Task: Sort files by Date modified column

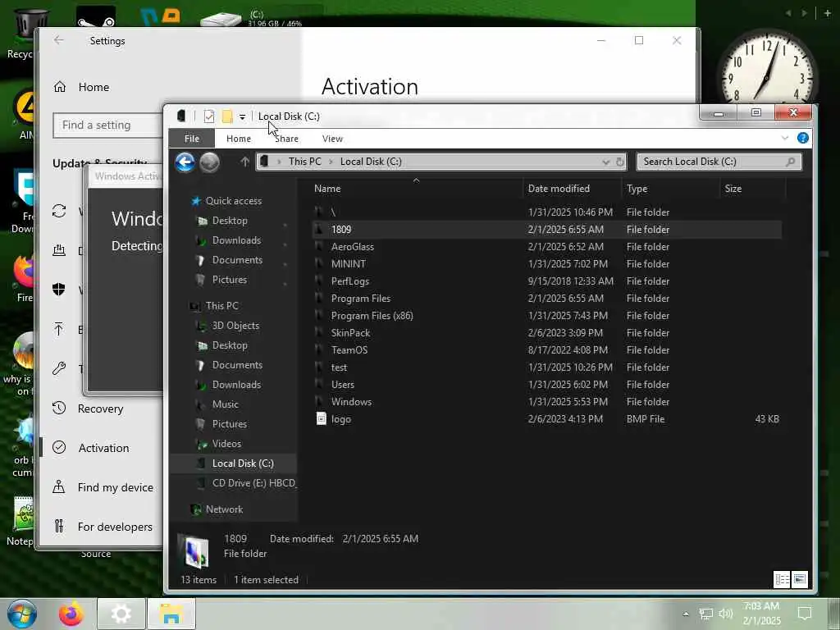Action: pos(559,189)
